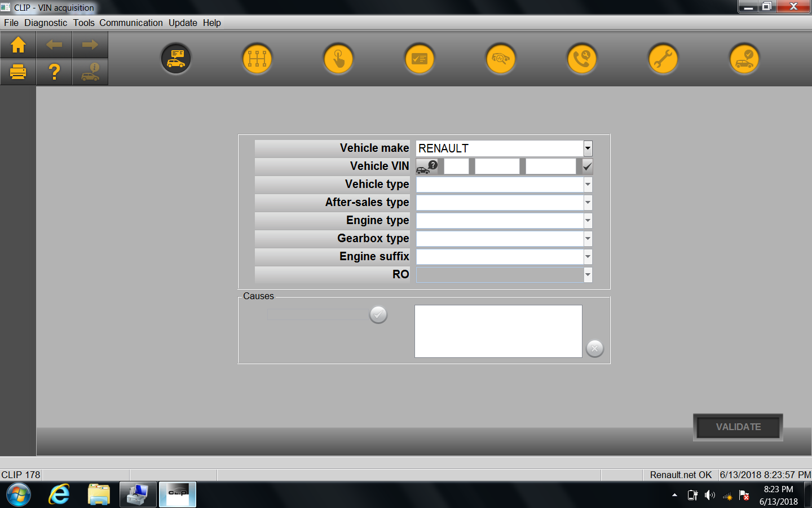Open the checklist screen icon

(420, 59)
